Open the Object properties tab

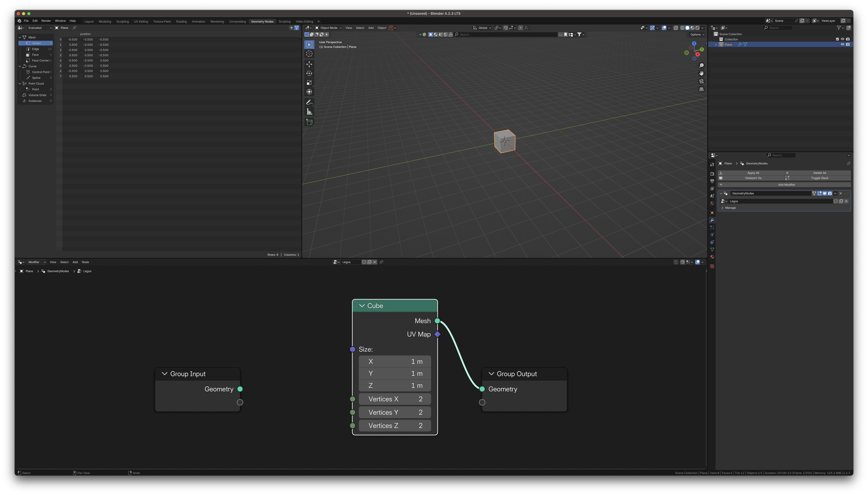[x=712, y=213]
